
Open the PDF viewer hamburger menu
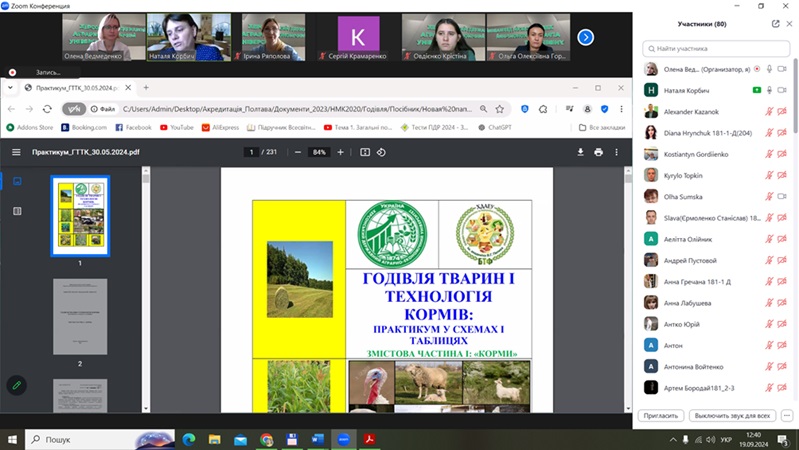(x=16, y=152)
